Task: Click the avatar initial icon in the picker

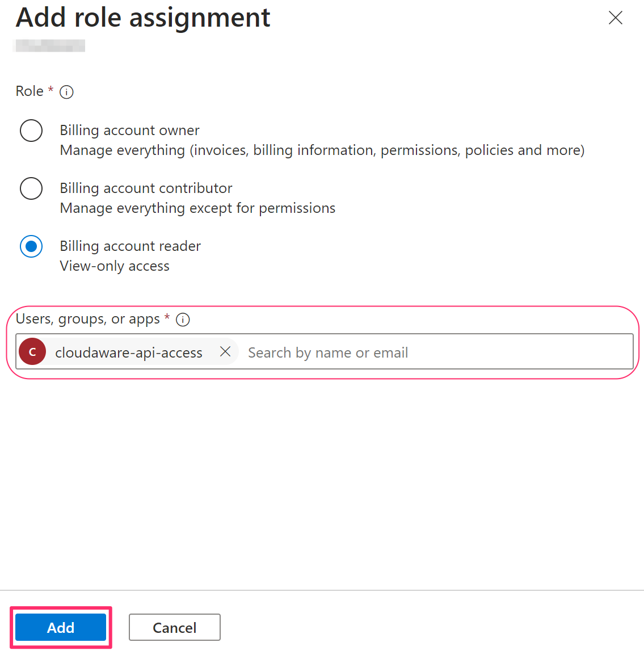Action: [32, 352]
